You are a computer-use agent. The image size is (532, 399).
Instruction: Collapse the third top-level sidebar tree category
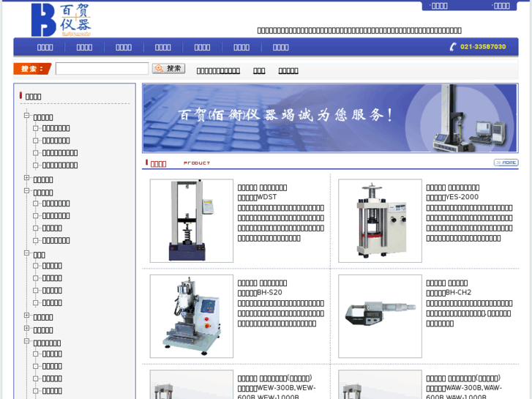click(x=27, y=191)
